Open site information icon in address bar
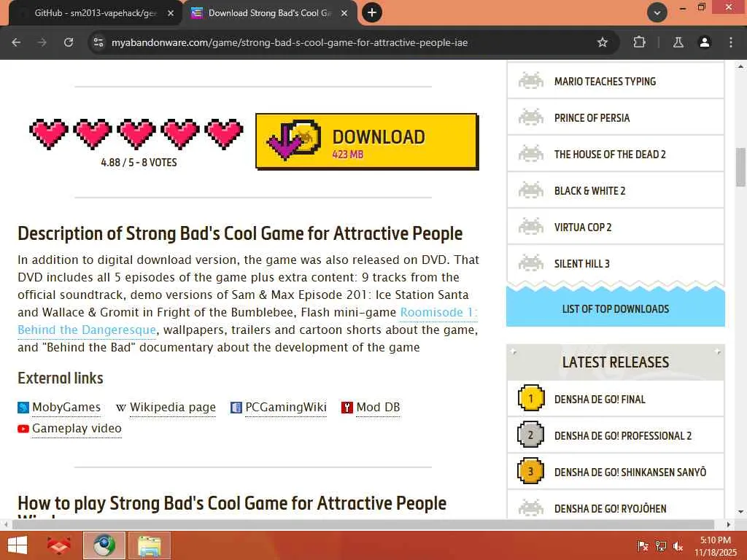Viewport: 747px width, 560px height. [98, 42]
